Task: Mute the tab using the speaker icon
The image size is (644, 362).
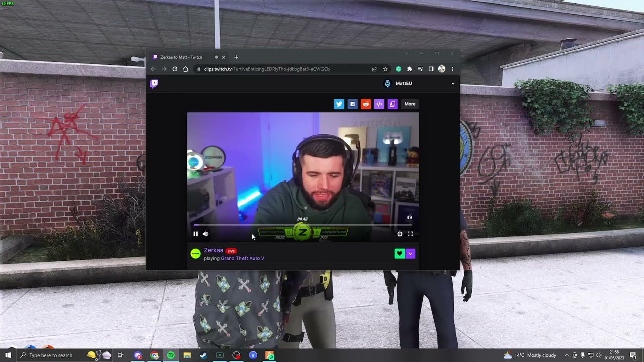Action: 216,57
